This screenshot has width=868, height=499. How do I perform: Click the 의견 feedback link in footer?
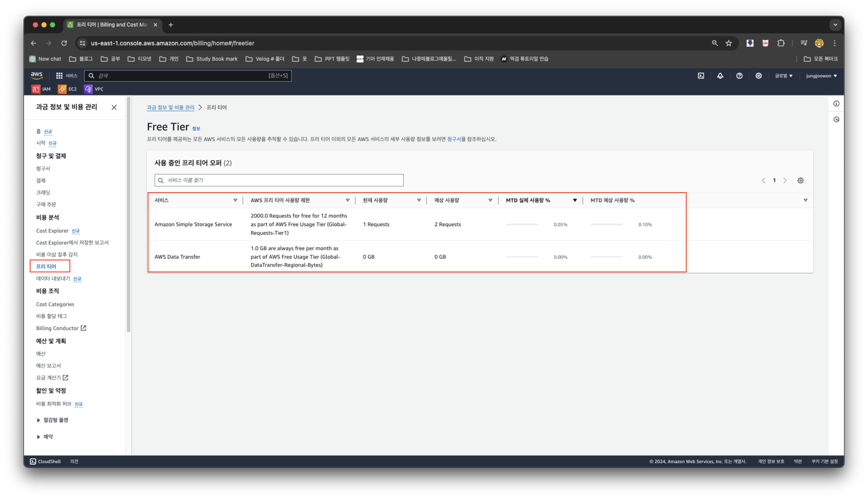(74, 461)
